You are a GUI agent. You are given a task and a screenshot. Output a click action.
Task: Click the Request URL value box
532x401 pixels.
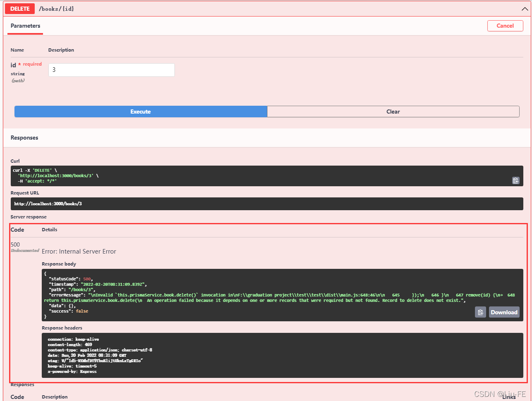point(267,204)
